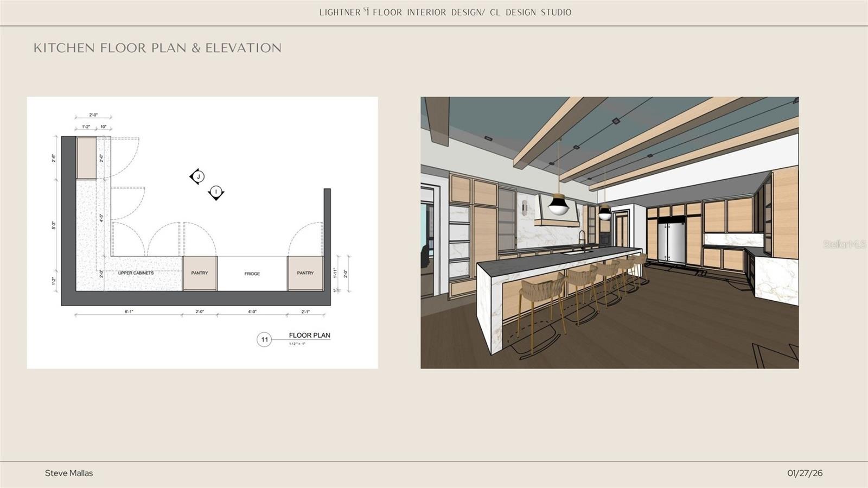Click the 4'-0" dimension below the fridge
This screenshot has height=488, width=868.
coord(252,312)
